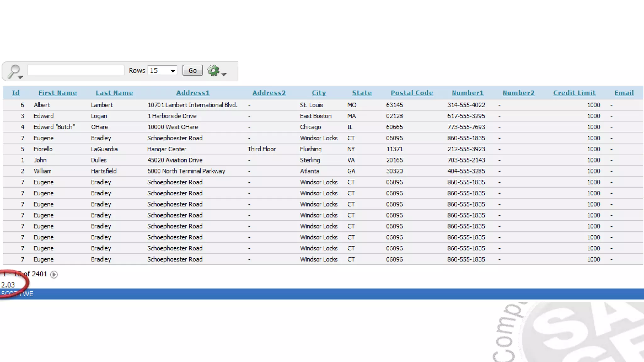Click in the report search text field
The width and height of the screenshot is (644, 362).
tap(76, 70)
